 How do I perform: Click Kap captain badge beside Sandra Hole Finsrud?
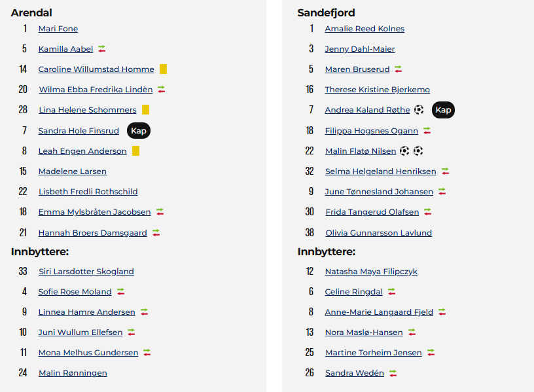pyautogui.click(x=139, y=131)
